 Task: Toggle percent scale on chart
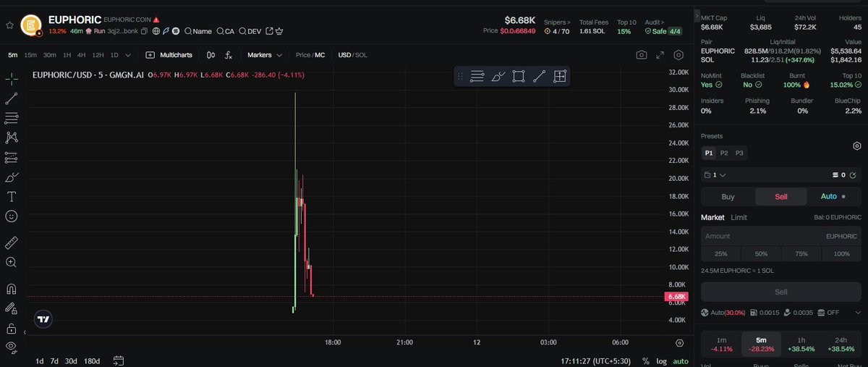pos(645,360)
